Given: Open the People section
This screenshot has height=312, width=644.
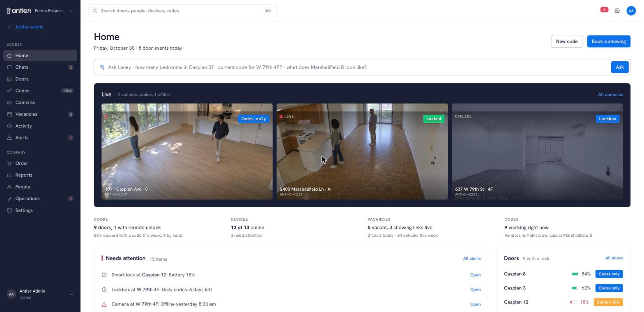Looking at the screenshot, I should [40, 187].
